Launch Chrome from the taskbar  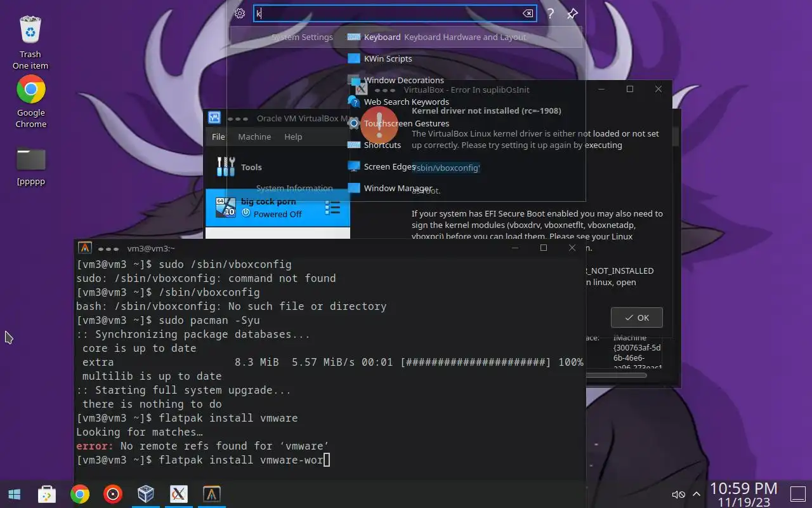pos(79,494)
